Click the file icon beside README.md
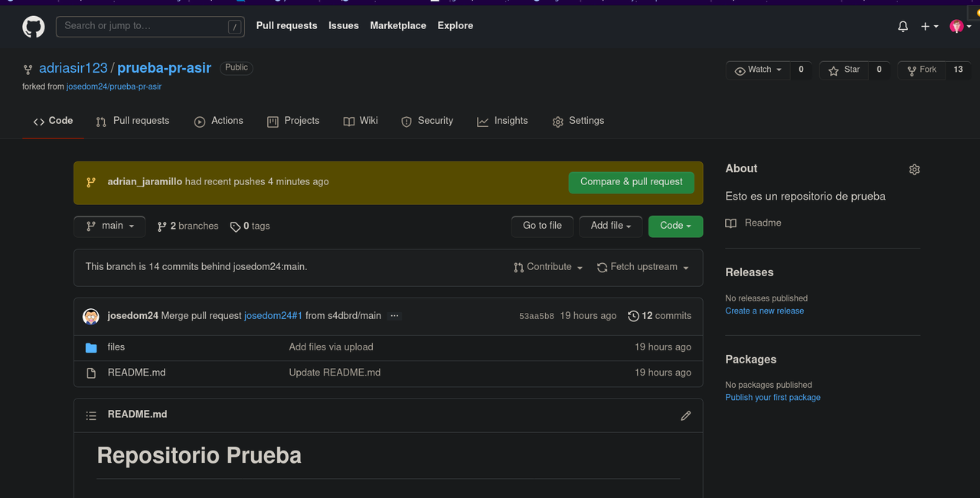 tap(91, 373)
